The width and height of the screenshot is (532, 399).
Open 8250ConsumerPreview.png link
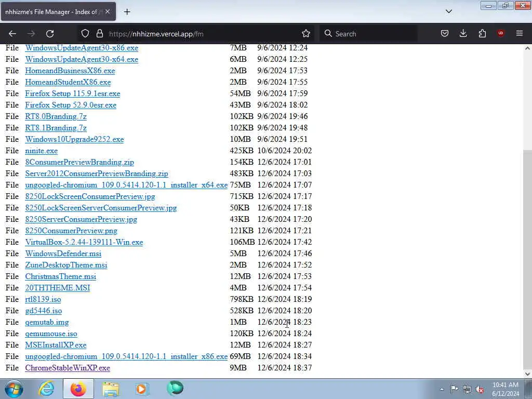(71, 231)
